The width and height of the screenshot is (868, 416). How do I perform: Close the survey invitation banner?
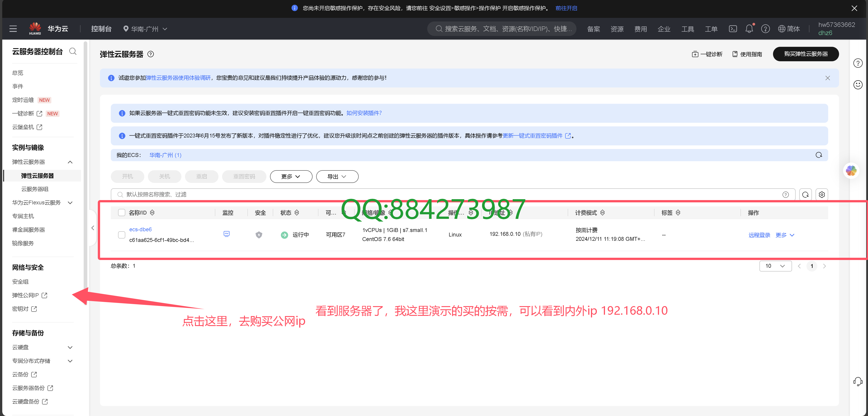(828, 78)
